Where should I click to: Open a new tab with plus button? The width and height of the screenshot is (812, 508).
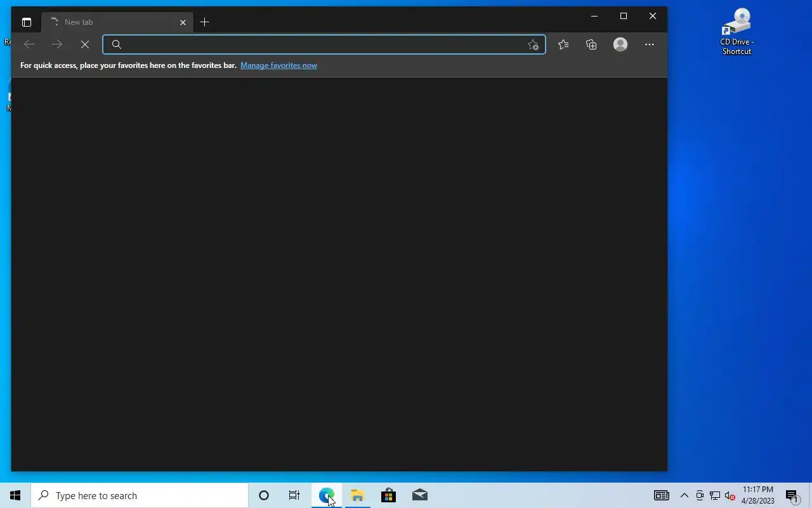(204, 22)
